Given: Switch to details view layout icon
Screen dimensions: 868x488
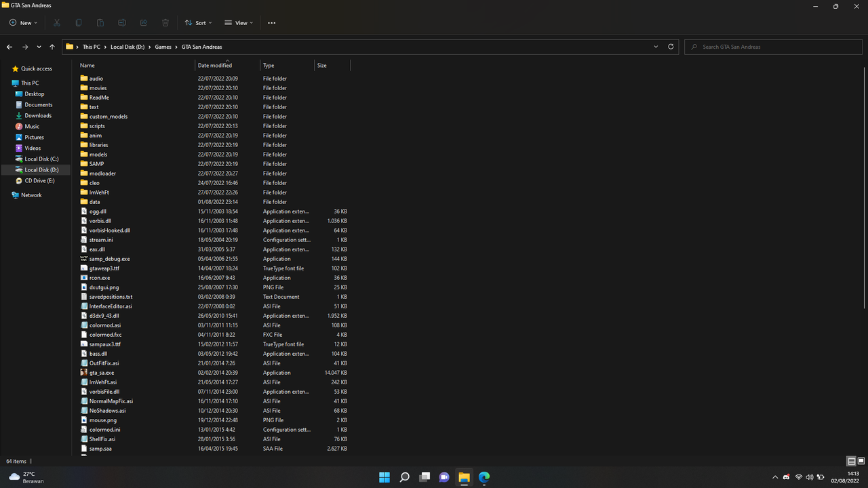Looking at the screenshot, I should click(x=851, y=461).
